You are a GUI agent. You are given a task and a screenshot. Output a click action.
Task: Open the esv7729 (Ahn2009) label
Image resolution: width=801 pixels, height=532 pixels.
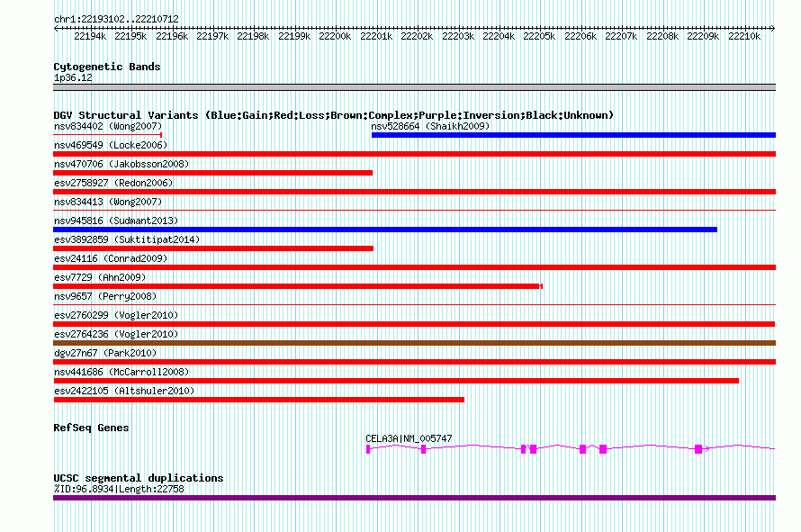click(x=100, y=277)
